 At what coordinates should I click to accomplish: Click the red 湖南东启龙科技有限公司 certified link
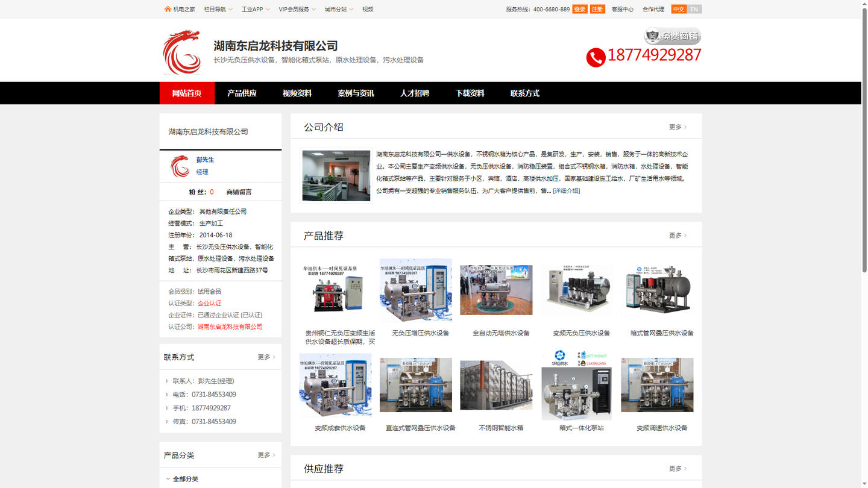(230, 327)
